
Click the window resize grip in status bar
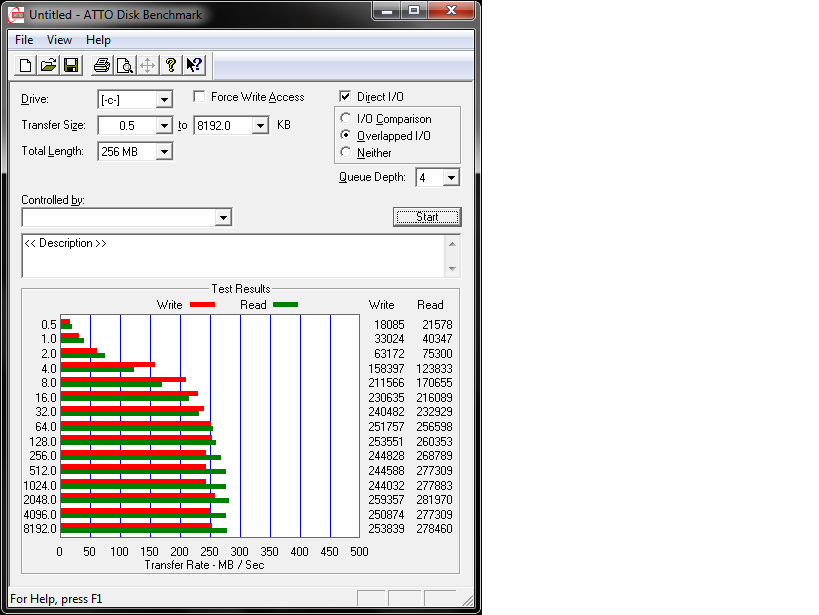point(467,600)
